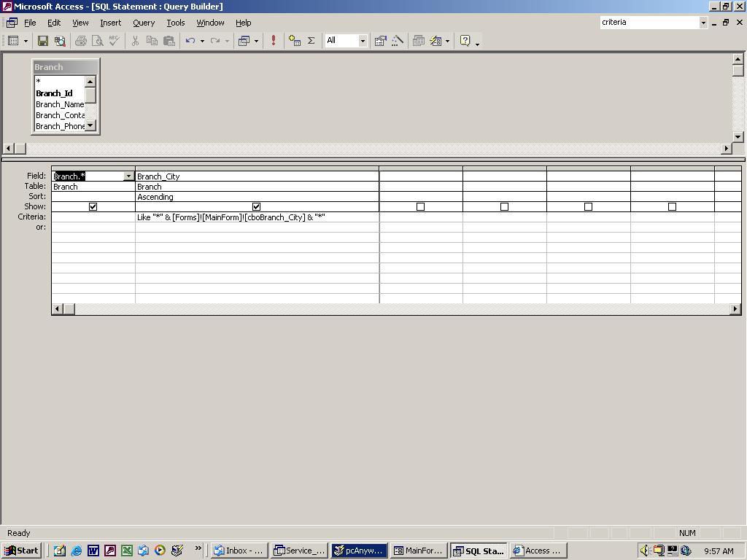
Task: Open the Branch.* field dropdown arrow
Action: pos(128,176)
